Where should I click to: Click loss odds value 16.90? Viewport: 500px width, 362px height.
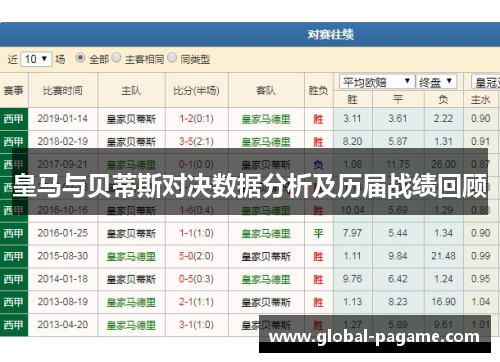tap(443, 302)
